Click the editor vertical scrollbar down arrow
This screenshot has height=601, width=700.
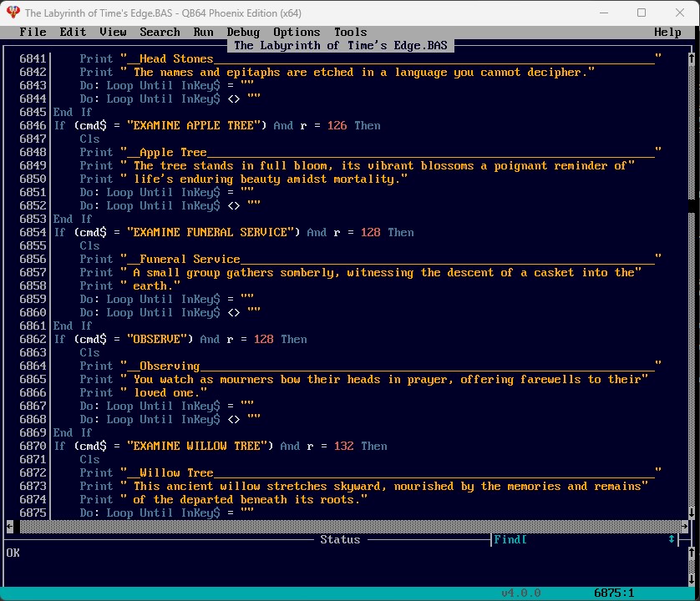(x=691, y=513)
